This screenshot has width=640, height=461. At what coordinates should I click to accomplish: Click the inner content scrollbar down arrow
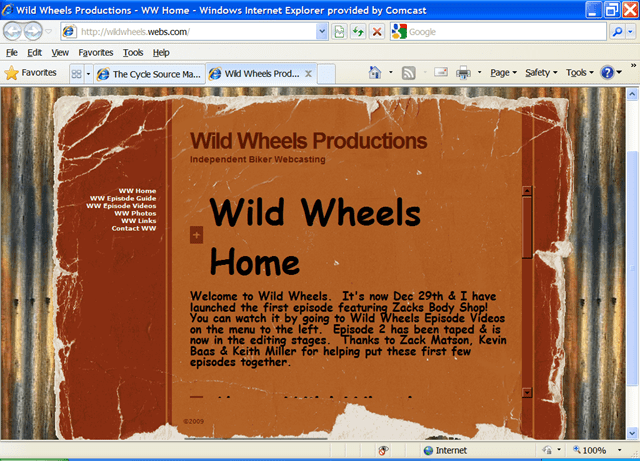coord(527,393)
